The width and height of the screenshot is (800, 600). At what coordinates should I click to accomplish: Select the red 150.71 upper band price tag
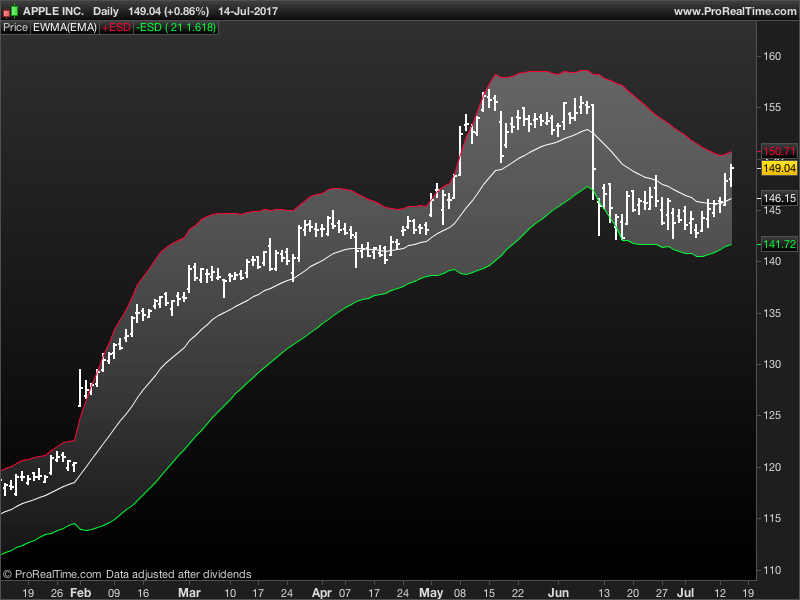tap(779, 151)
